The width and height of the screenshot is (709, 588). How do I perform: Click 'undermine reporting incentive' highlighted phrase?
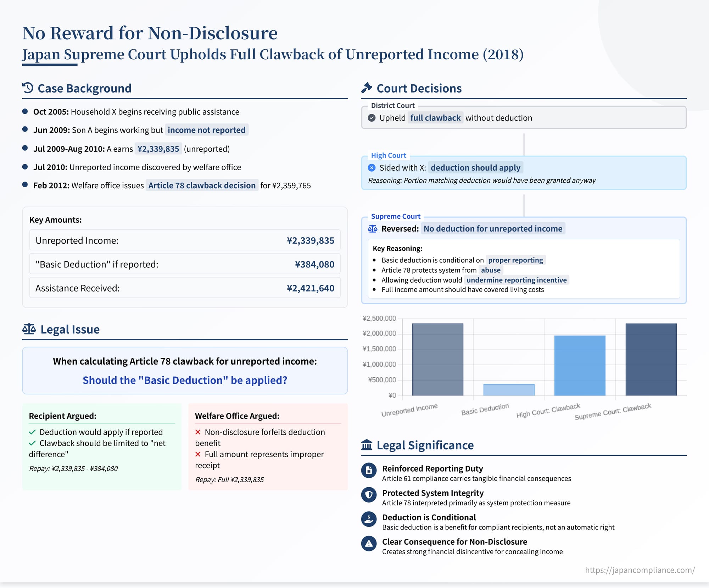coord(517,280)
